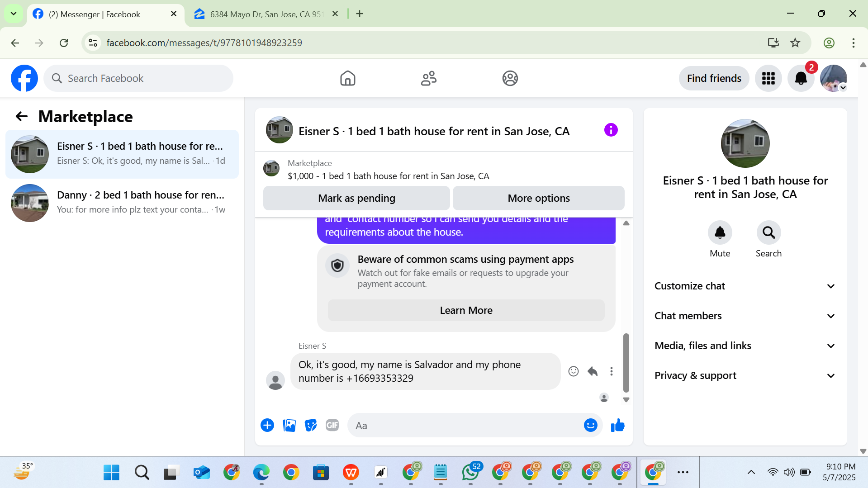Reload the page
The width and height of the screenshot is (868, 488).
[x=64, y=43]
